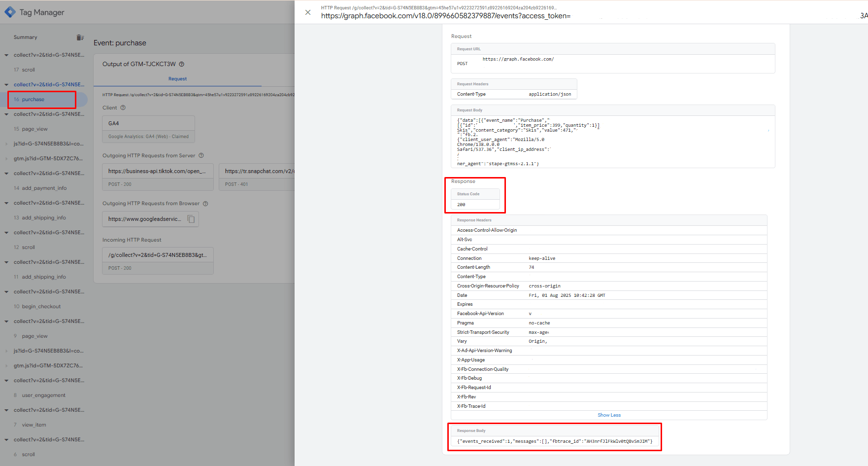Click the Facebook-Api-Version header row

(x=609, y=314)
